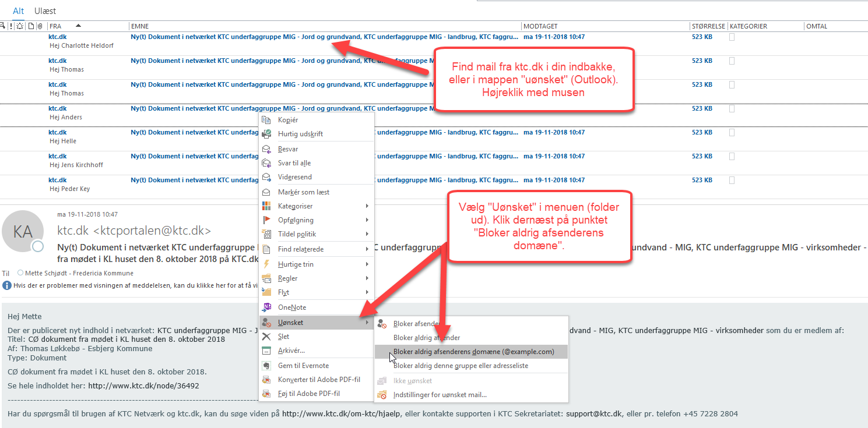Screen dimensions: 868x428
Task: Click the Gem til Evernote elephant icon
Action: [266, 366]
